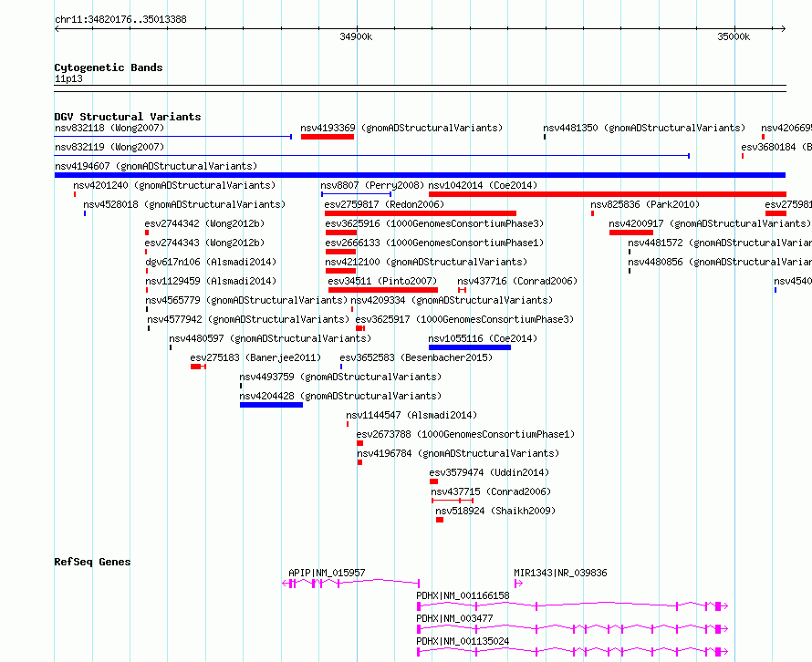
Task: Click the nsv4204428 blue variant bar
Action: tap(271, 405)
